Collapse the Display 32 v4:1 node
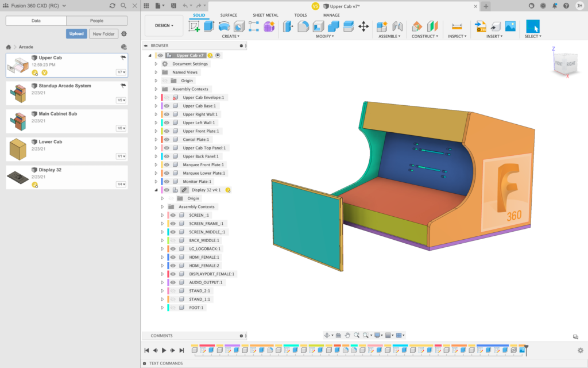Viewport: 588px width, 368px height. (156, 190)
